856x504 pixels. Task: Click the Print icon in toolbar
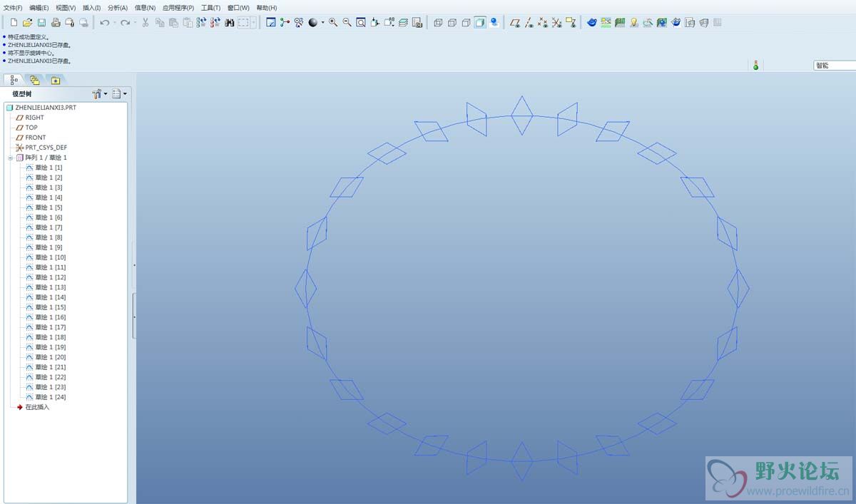56,23
